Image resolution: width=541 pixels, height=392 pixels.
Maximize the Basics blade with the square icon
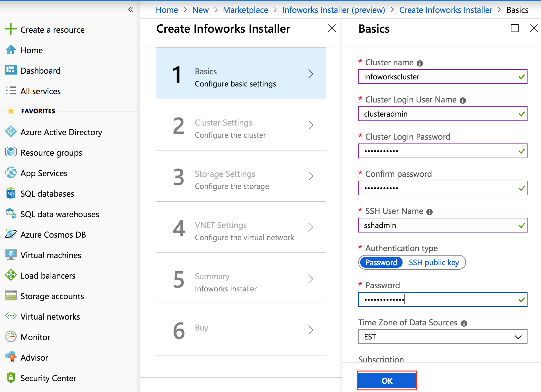[x=515, y=29]
